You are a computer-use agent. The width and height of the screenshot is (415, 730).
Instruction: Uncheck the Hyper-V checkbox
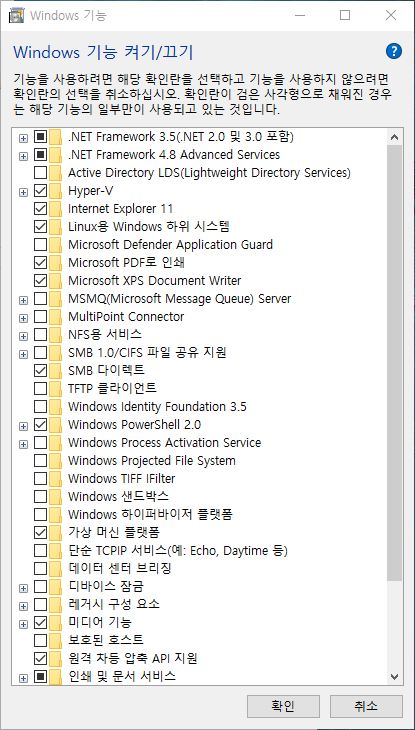pyautogui.click(x=41, y=191)
